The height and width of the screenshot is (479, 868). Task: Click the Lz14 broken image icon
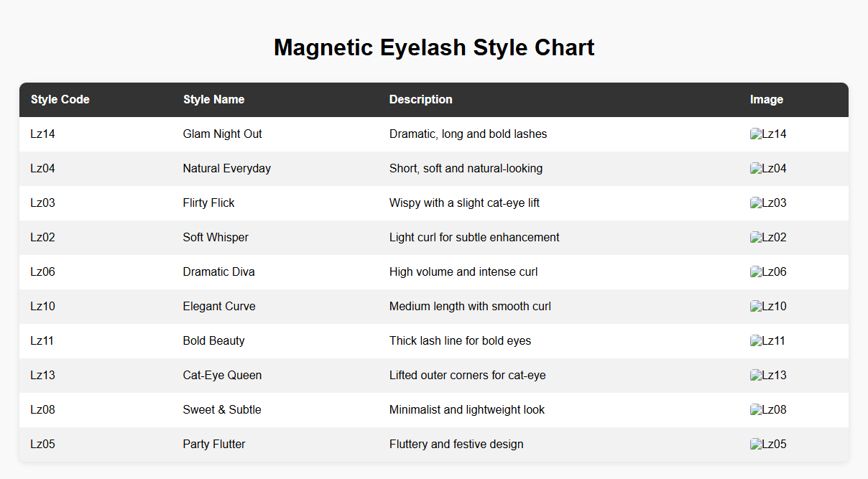coord(767,134)
